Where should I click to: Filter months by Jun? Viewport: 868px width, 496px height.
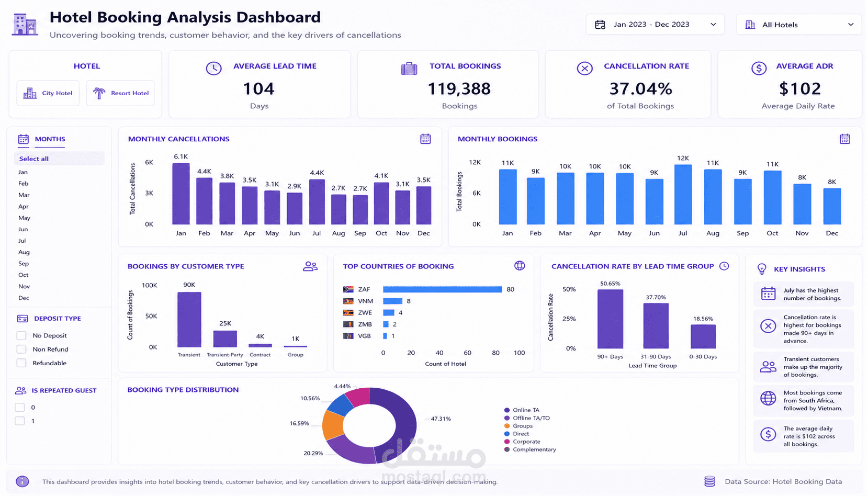point(23,229)
